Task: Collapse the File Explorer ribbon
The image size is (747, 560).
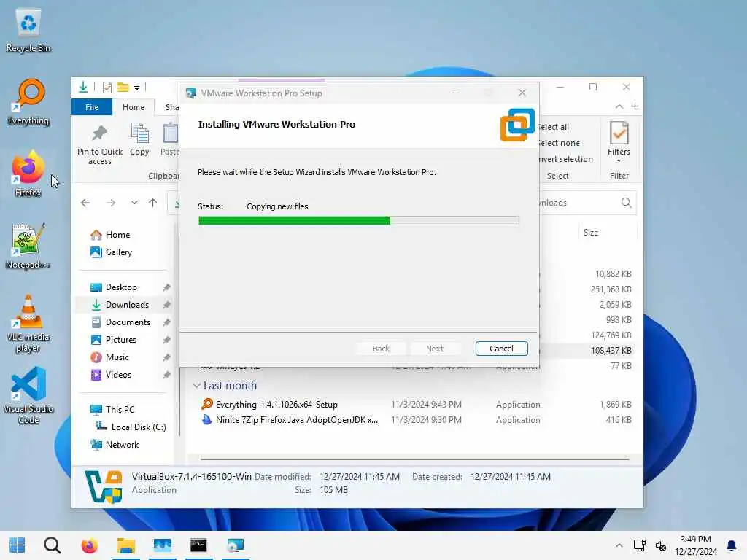Action: tap(619, 106)
